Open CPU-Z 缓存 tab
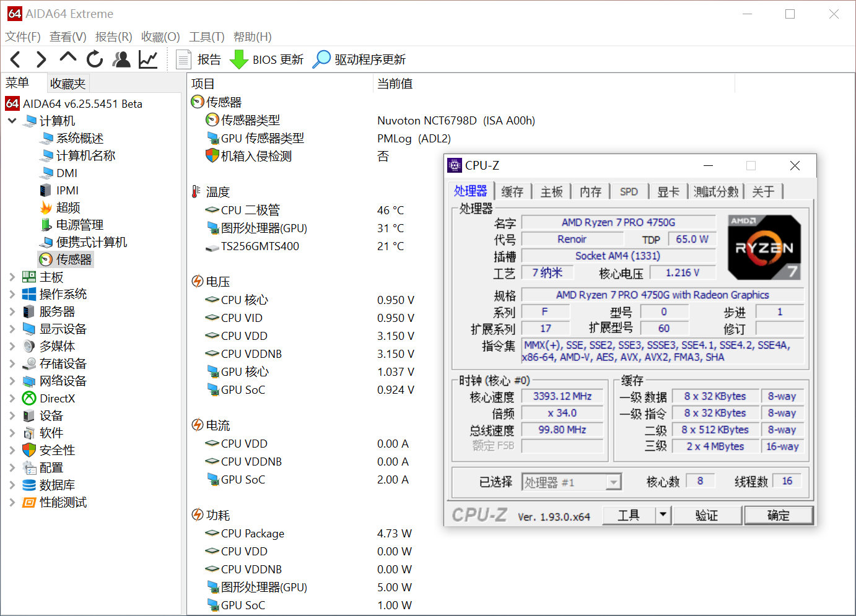The height and width of the screenshot is (616, 856). tap(512, 191)
